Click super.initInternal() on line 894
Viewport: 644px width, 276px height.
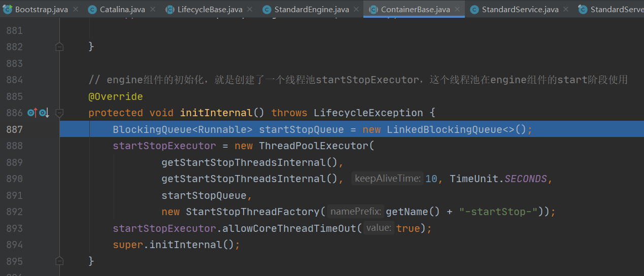pyautogui.click(x=173, y=245)
